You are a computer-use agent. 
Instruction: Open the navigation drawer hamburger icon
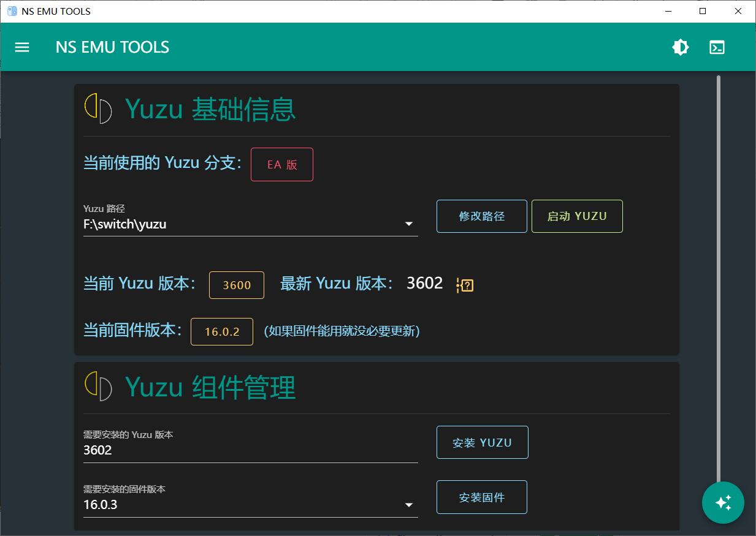[22, 47]
